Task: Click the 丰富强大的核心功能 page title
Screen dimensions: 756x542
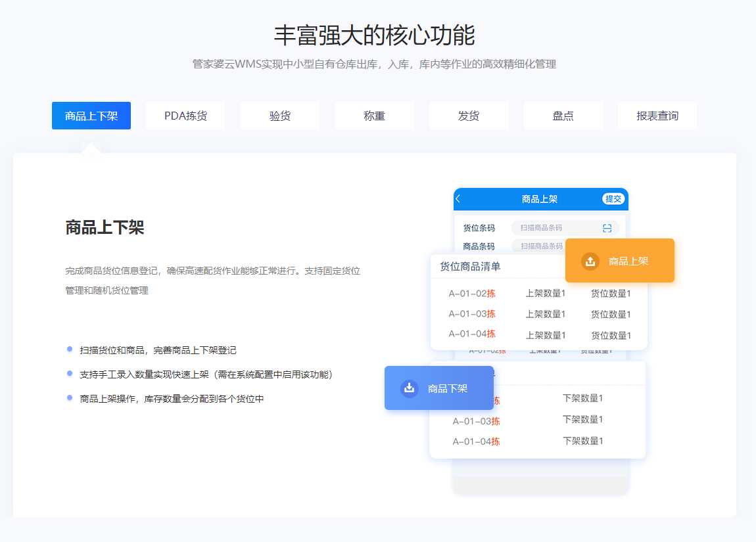Action: click(375, 35)
